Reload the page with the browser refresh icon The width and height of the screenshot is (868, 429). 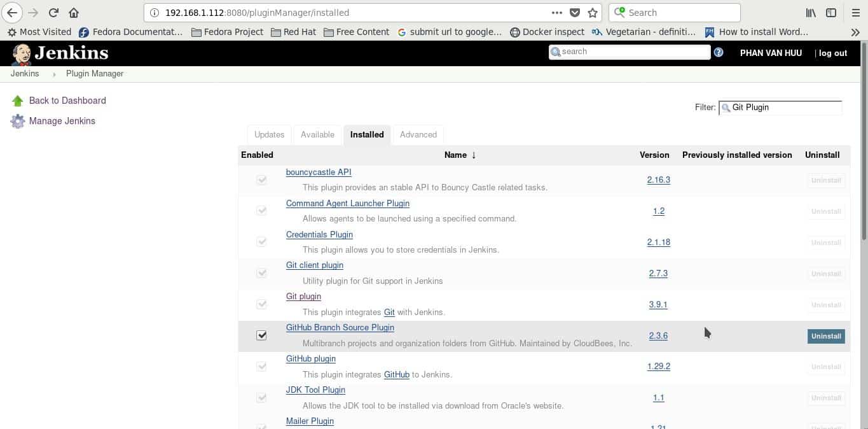click(53, 13)
